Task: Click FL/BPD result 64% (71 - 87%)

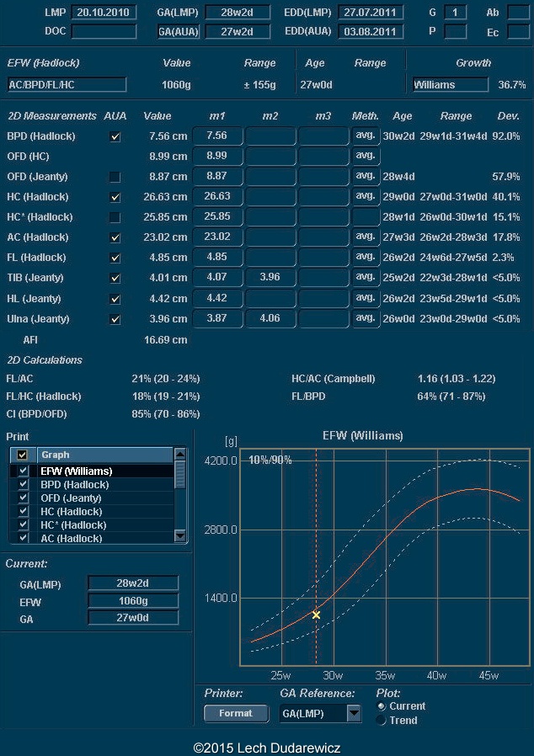Action: coord(451,397)
